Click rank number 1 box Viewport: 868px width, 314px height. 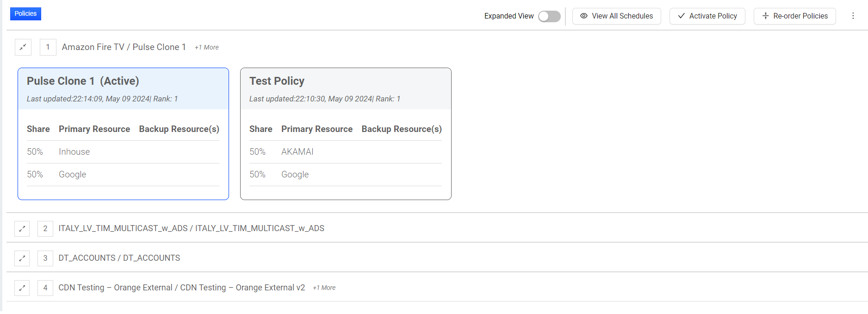(48, 47)
